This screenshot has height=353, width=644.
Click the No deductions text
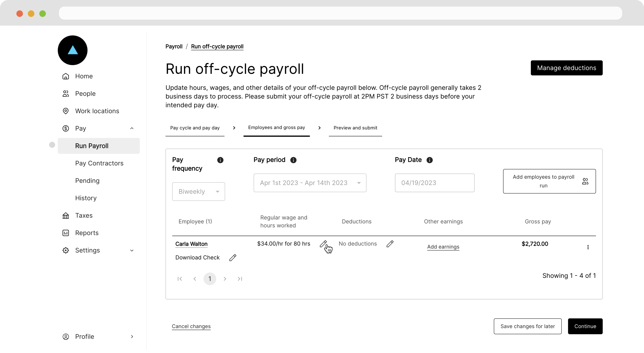[x=357, y=244]
